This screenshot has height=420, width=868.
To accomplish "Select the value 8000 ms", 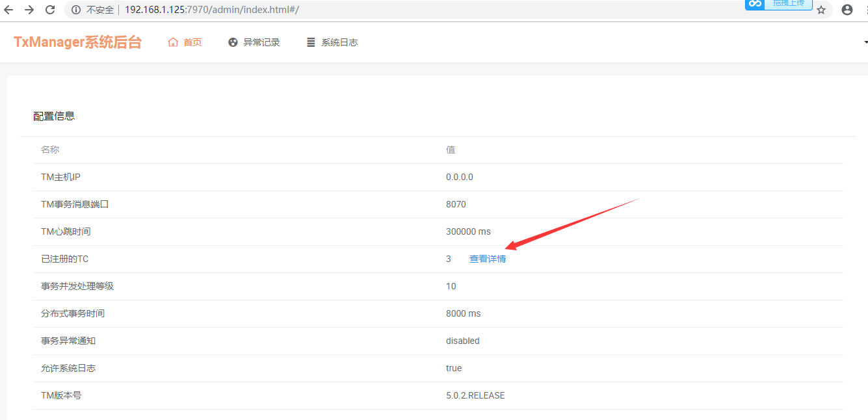I will click(x=464, y=313).
